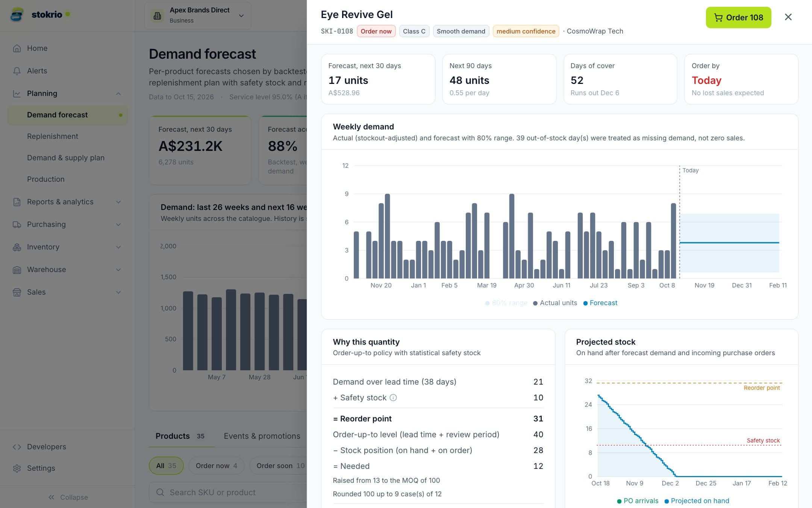Click the Order now status badge
The image size is (812, 508).
[376, 31]
